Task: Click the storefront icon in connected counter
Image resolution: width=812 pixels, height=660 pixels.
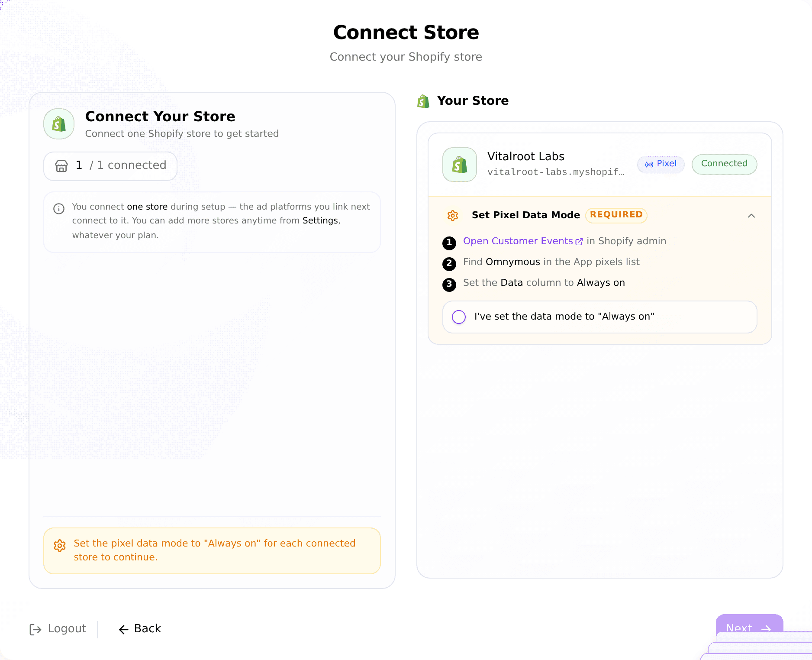Action: (x=61, y=166)
